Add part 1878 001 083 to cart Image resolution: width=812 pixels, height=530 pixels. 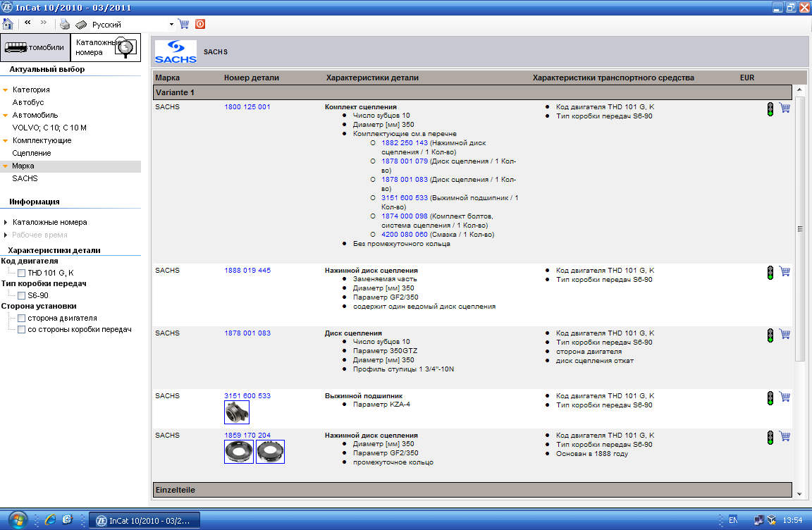pos(785,334)
